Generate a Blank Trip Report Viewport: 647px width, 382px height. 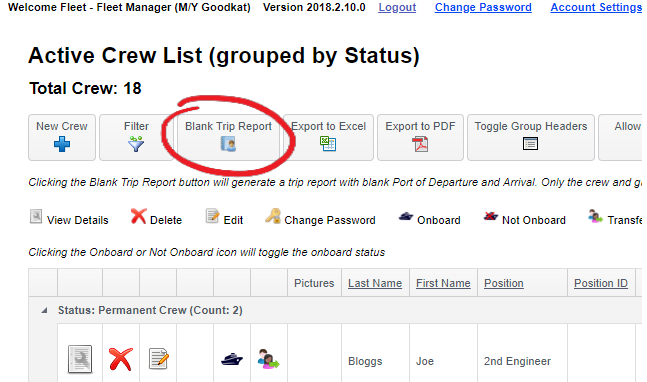tap(228, 137)
